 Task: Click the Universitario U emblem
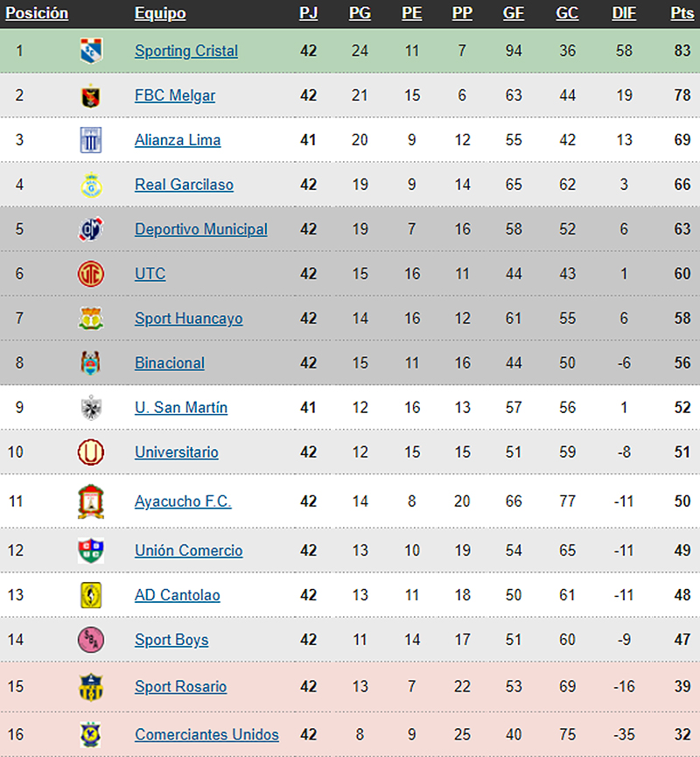pos(91,452)
